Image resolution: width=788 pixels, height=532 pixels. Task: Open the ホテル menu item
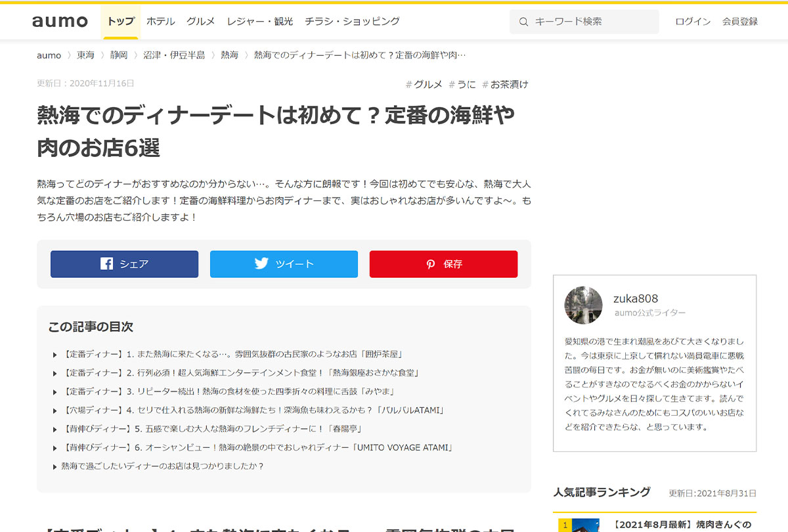[161, 22]
